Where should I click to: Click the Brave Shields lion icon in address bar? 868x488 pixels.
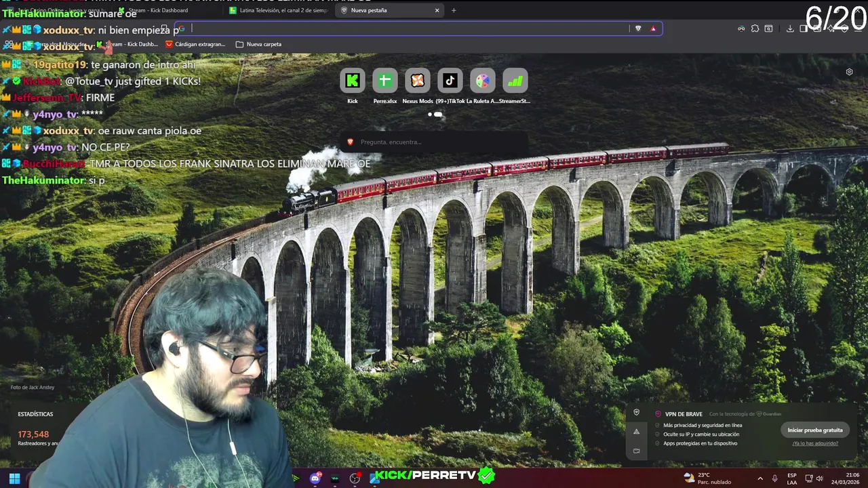[x=638, y=28]
